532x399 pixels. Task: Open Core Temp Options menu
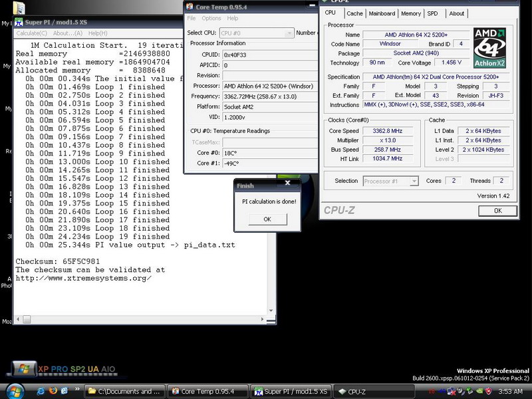[x=211, y=19]
